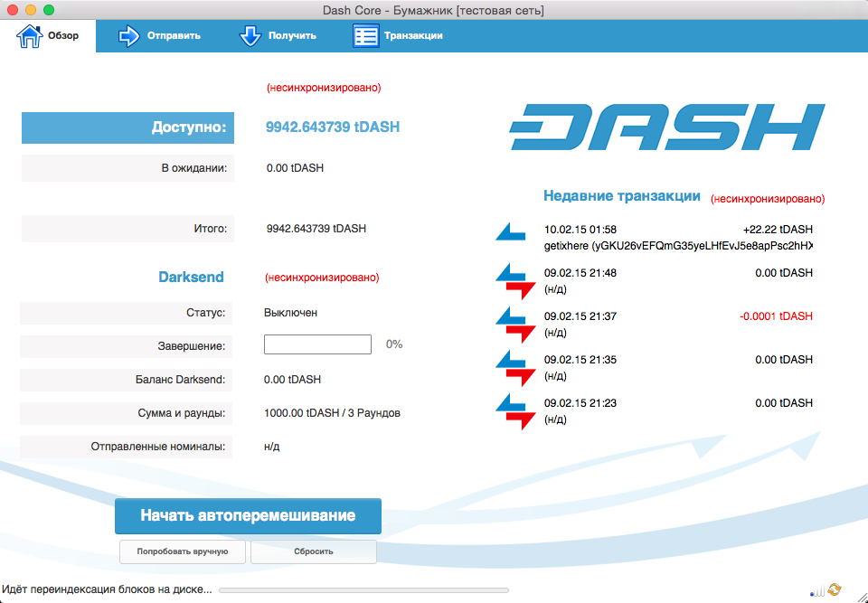Click the несинхронизировано warning beside Недавние транзакции
Viewport: 868px width, 603px height.
pos(768,199)
